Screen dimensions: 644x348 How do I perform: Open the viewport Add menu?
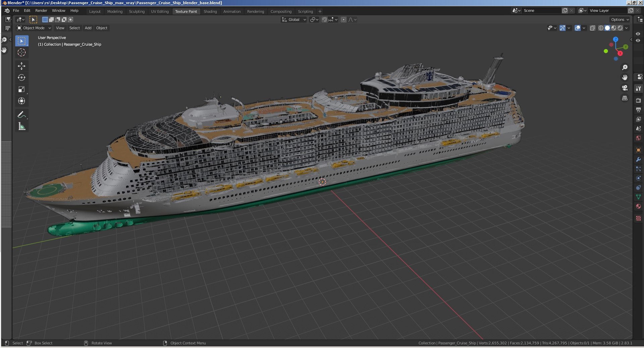click(88, 28)
